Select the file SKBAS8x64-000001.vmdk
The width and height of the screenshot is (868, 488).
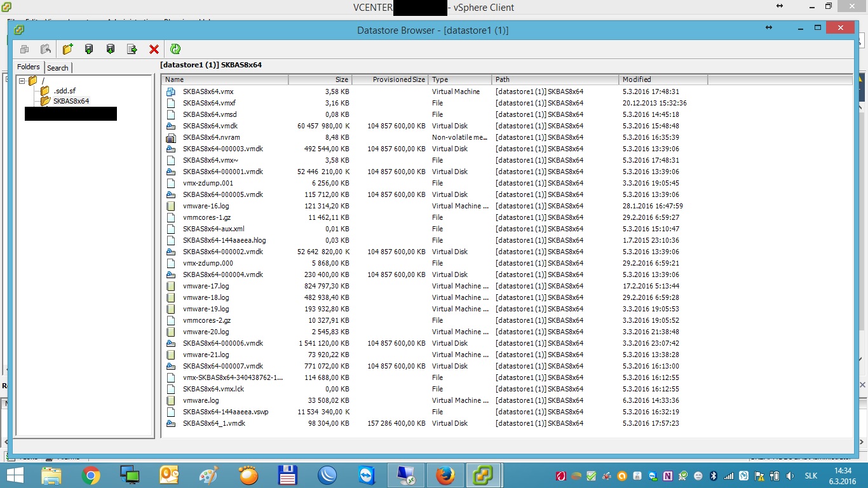[223, 172]
